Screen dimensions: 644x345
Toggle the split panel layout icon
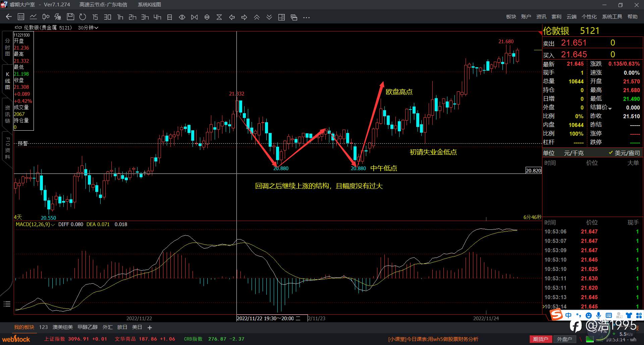pyautogui.click(x=281, y=17)
